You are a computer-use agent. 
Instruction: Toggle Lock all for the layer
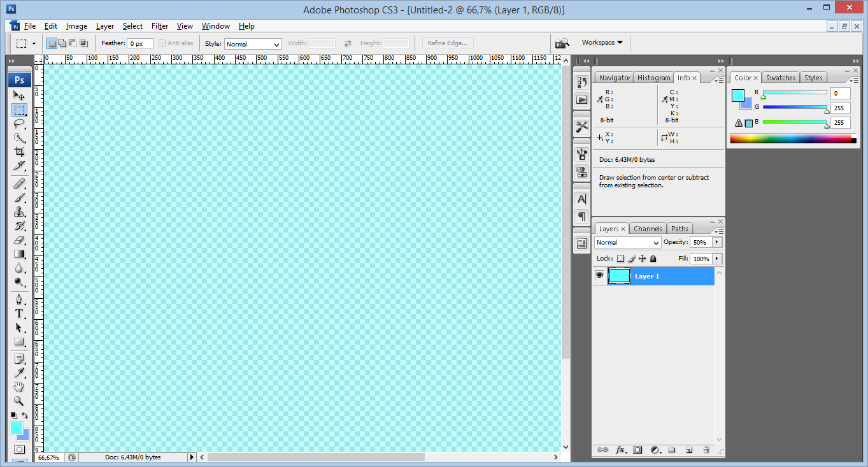pyautogui.click(x=653, y=259)
